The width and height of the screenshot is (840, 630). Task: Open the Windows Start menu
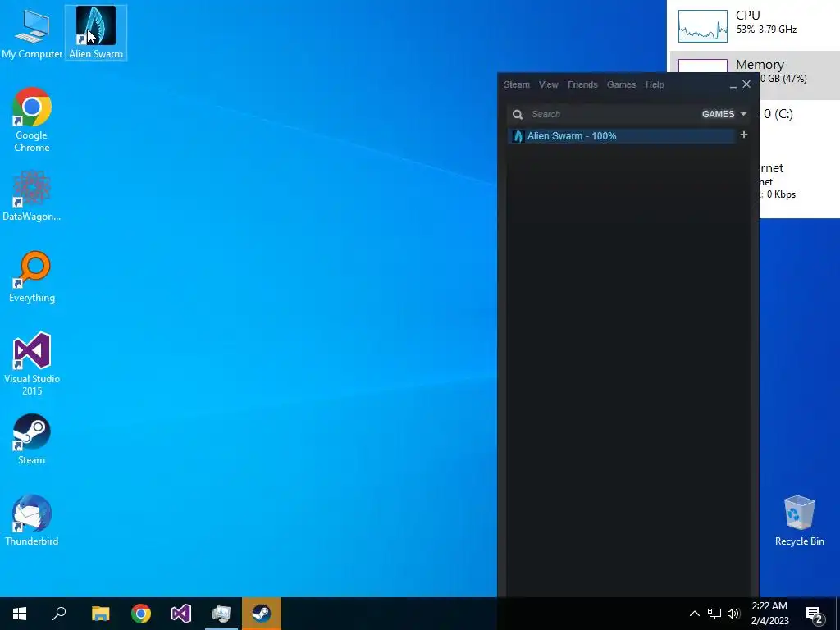pyautogui.click(x=20, y=614)
